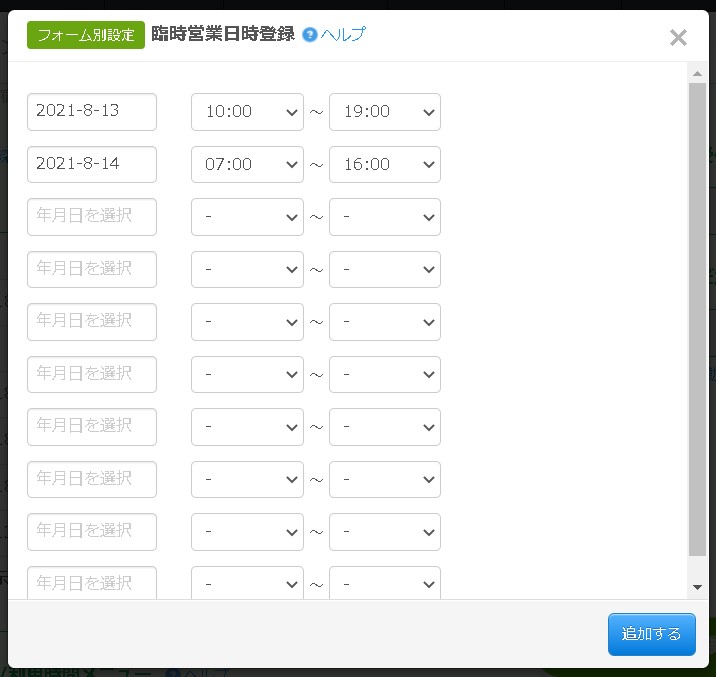Open the third row start time dropdown
The height and width of the screenshot is (677, 716).
pyautogui.click(x=247, y=217)
